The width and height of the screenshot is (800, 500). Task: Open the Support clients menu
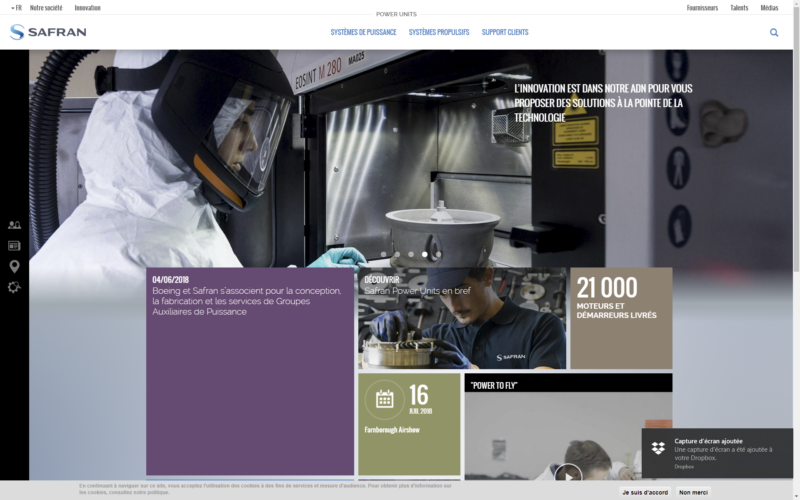click(505, 32)
